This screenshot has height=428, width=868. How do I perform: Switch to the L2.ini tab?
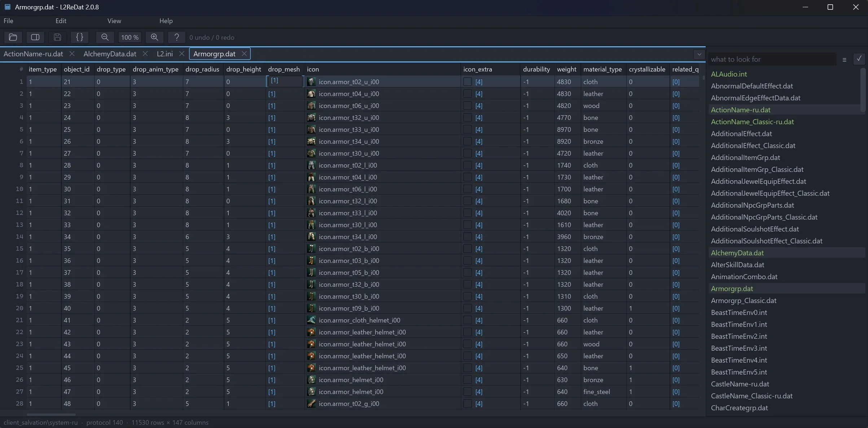click(x=165, y=54)
